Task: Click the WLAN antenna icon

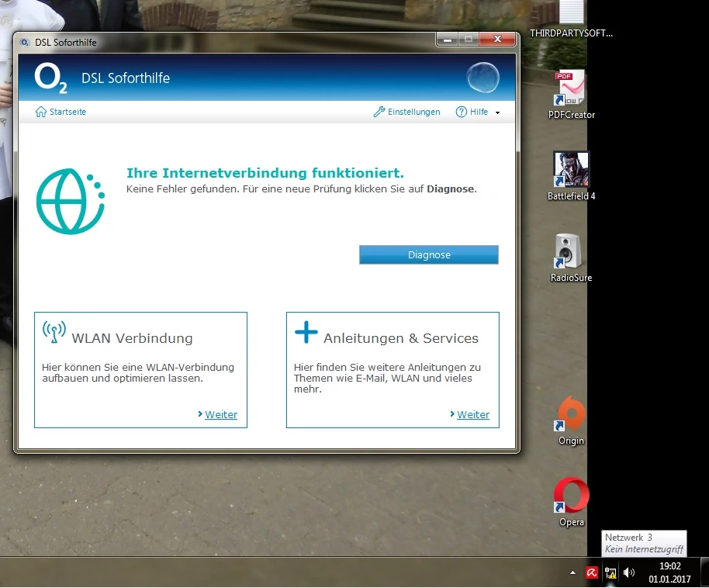Action: coord(54,331)
